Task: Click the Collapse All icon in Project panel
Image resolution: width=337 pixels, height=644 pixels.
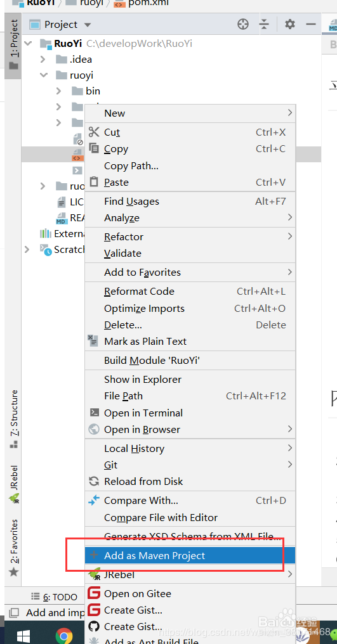Action: (x=264, y=25)
